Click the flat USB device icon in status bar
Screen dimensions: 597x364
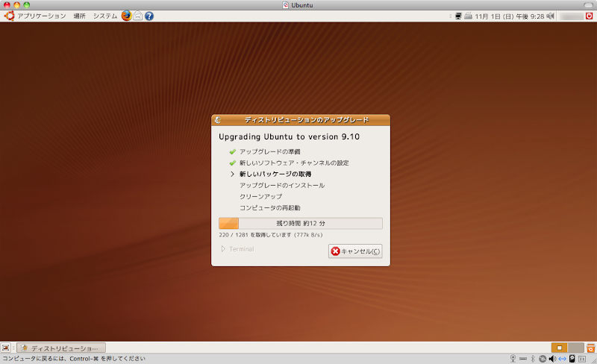point(523,359)
